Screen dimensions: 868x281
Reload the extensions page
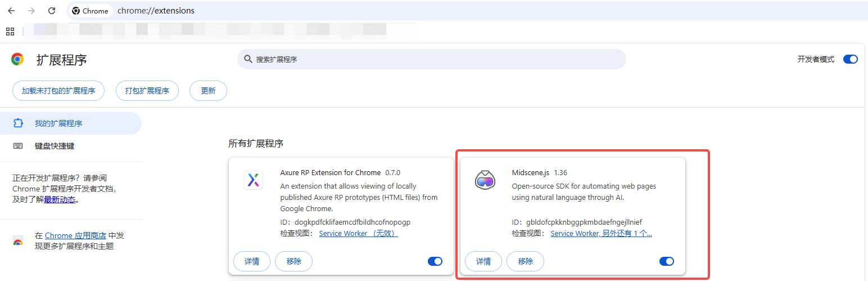point(52,11)
